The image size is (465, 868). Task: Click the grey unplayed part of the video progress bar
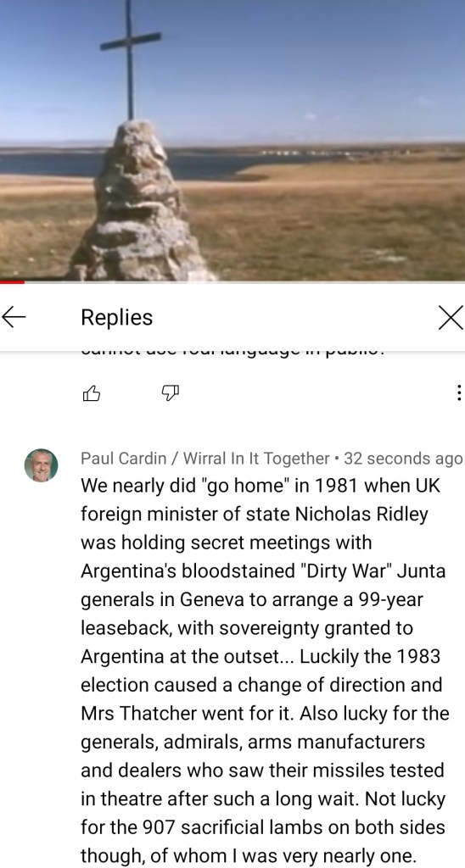tap(245, 282)
